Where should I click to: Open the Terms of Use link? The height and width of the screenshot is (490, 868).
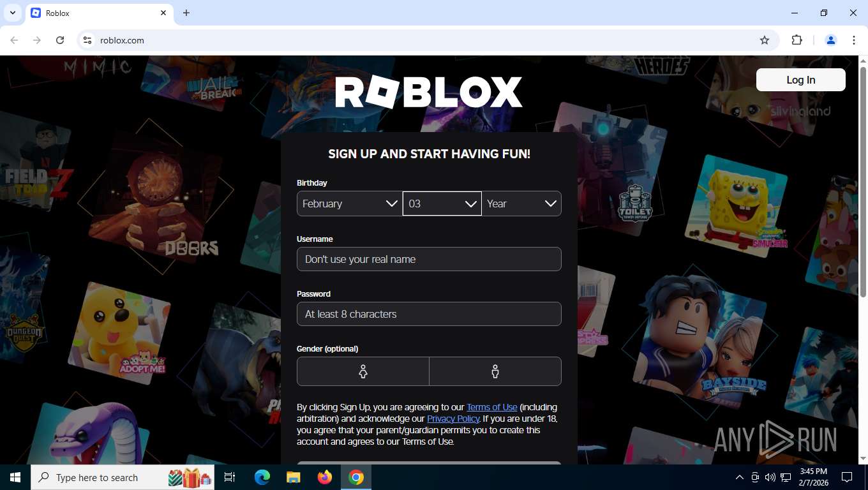[492, 407]
